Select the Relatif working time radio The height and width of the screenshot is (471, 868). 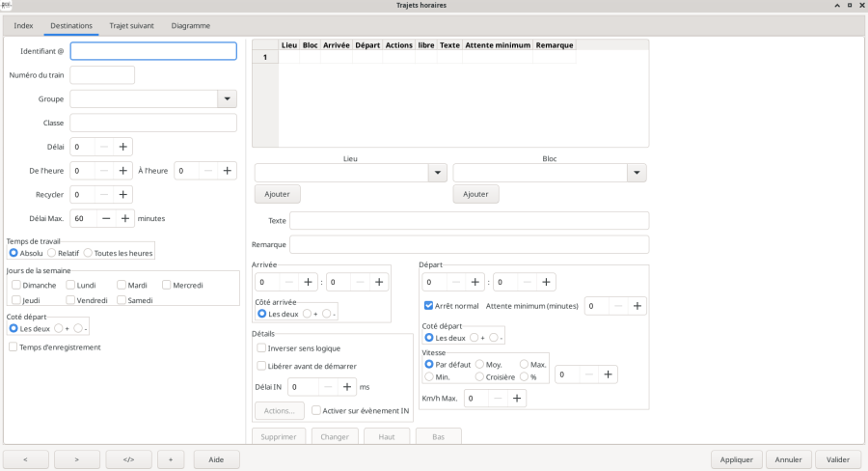pos(51,253)
